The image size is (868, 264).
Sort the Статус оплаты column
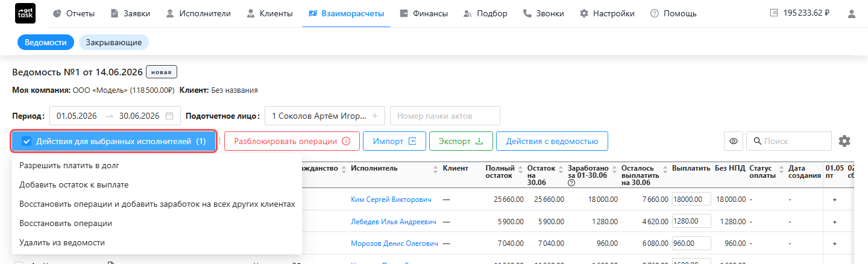pyautogui.click(x=781, y=169)
